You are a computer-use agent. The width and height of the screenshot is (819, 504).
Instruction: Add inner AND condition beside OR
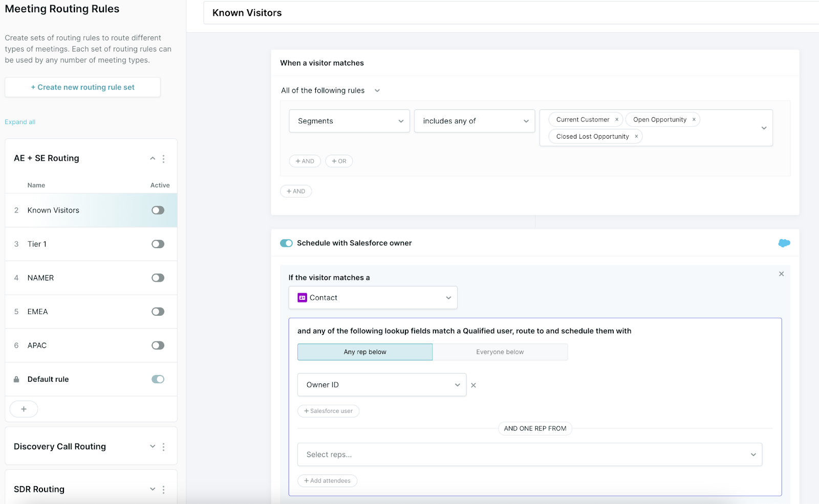tap(305, 161)
